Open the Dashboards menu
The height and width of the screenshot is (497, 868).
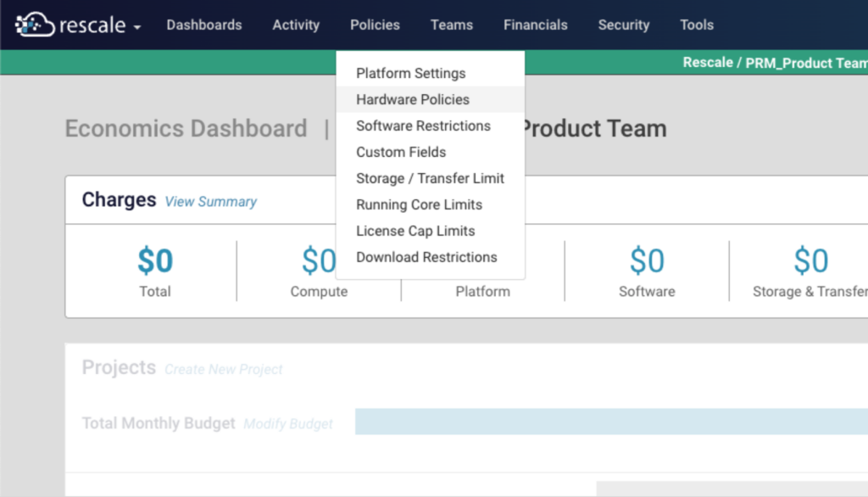point(203,25)
